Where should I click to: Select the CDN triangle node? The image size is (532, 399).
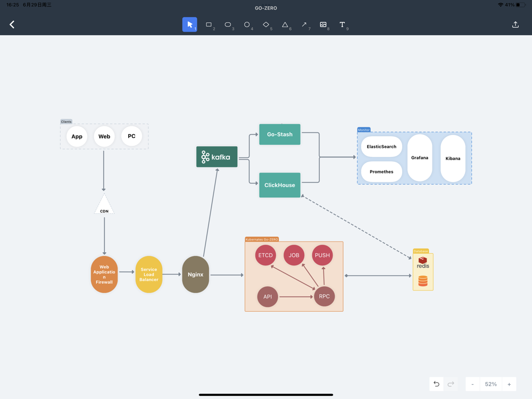[104, 205]
